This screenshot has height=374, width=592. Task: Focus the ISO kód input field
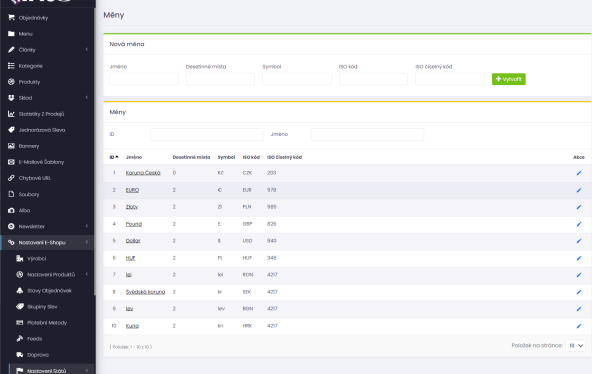[373, 79]
